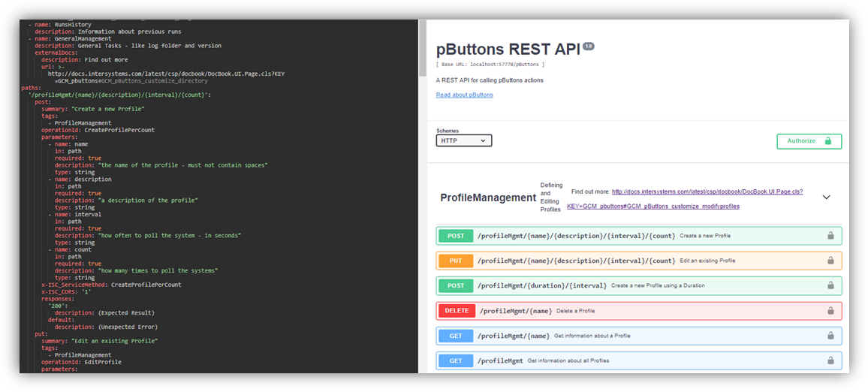Screen dimensions: 868x392
Task: Click lock icon on POST duration profile row
Action: point(830,285)
